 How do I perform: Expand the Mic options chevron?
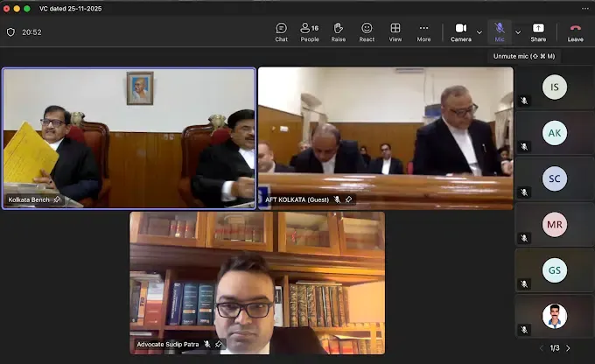click(518, 32)
